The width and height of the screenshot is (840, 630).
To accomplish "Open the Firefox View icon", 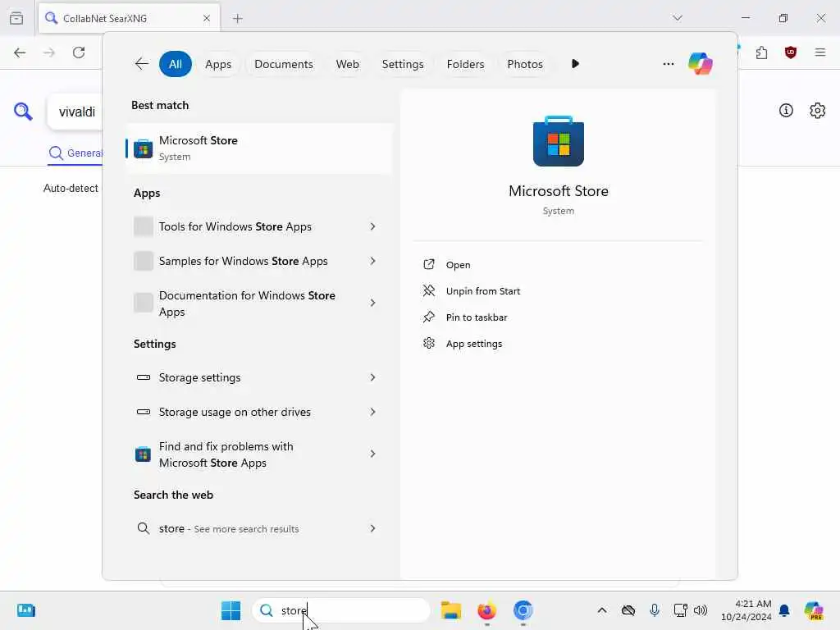I will click(x=16, y=18).
